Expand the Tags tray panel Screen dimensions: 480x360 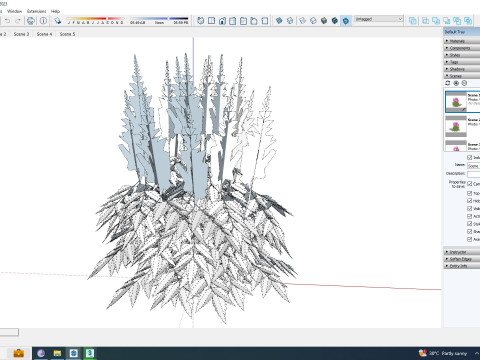pos(462,62)
